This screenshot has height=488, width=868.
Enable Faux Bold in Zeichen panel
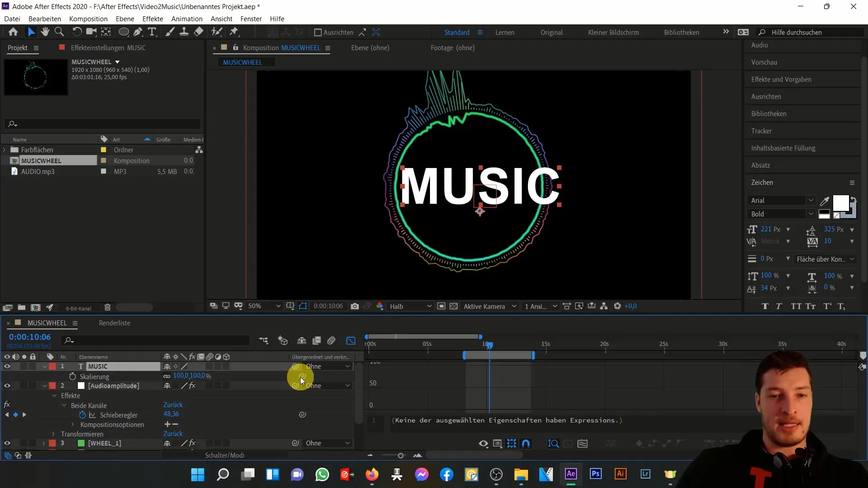point(765,306)
